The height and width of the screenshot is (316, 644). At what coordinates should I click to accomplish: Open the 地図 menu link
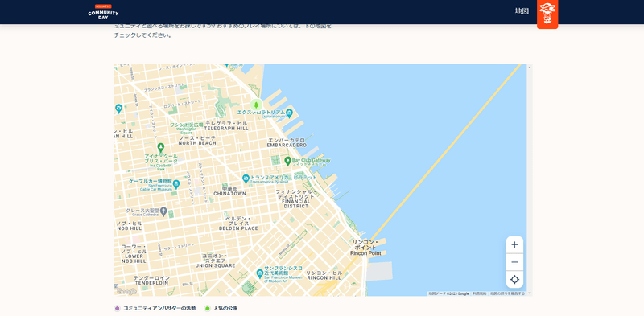coord(522,11)
